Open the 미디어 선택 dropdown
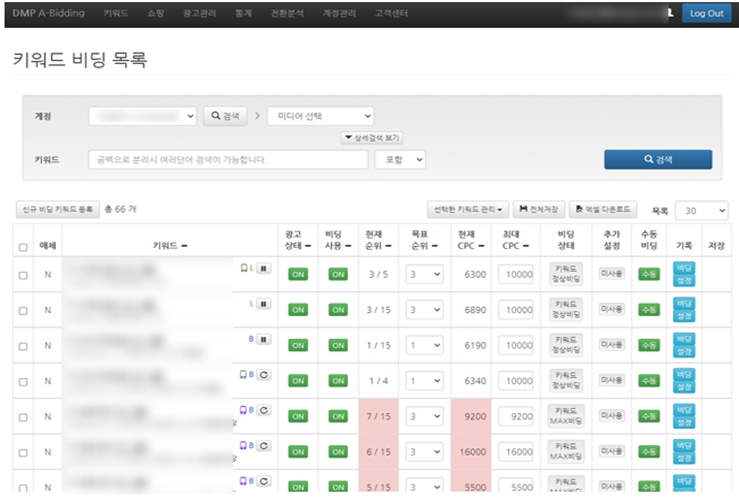This screenshot has height=500, width=739. (320, 116)
